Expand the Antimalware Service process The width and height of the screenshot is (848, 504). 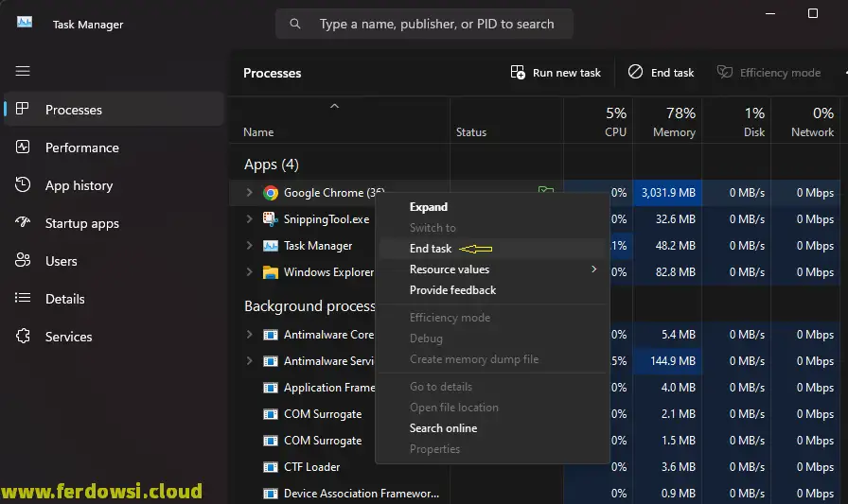pos(249,361)
